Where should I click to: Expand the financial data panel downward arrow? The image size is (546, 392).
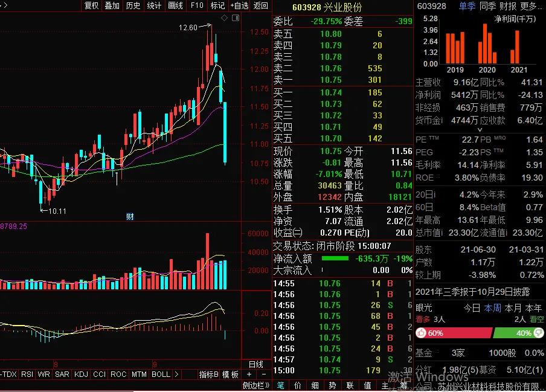tap(480, 129)
